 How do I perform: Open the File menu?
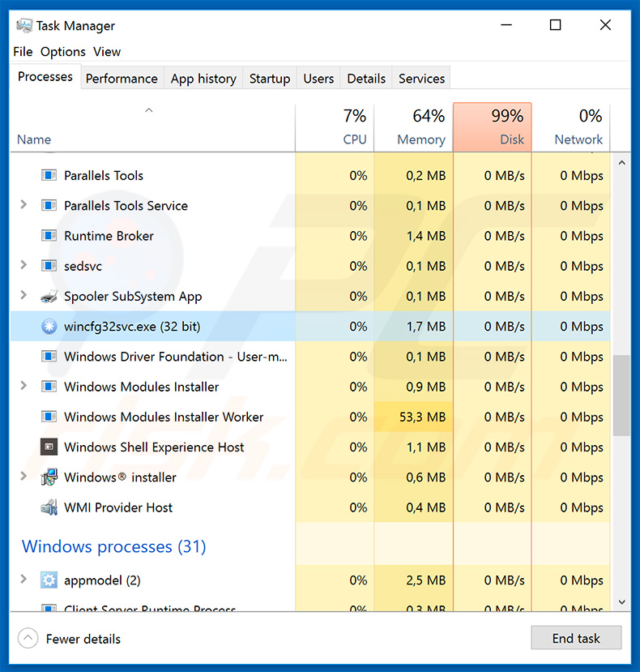(23, 52)
